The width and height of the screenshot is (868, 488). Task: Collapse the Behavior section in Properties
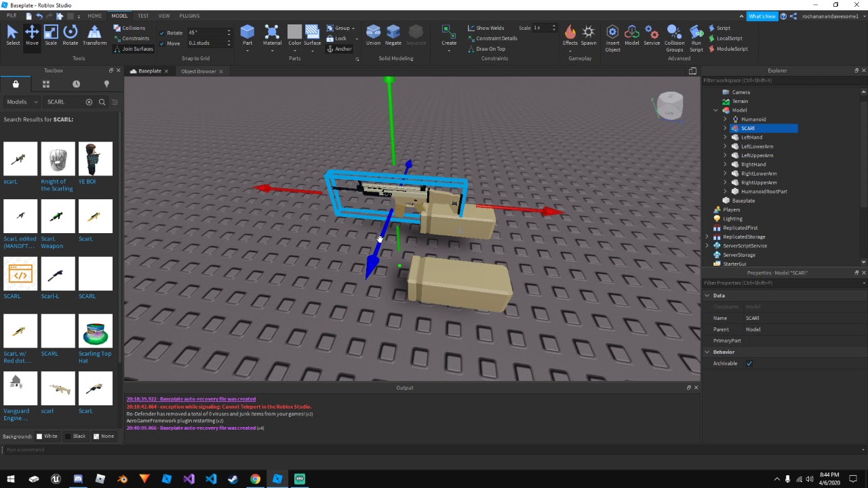[707, 352]
